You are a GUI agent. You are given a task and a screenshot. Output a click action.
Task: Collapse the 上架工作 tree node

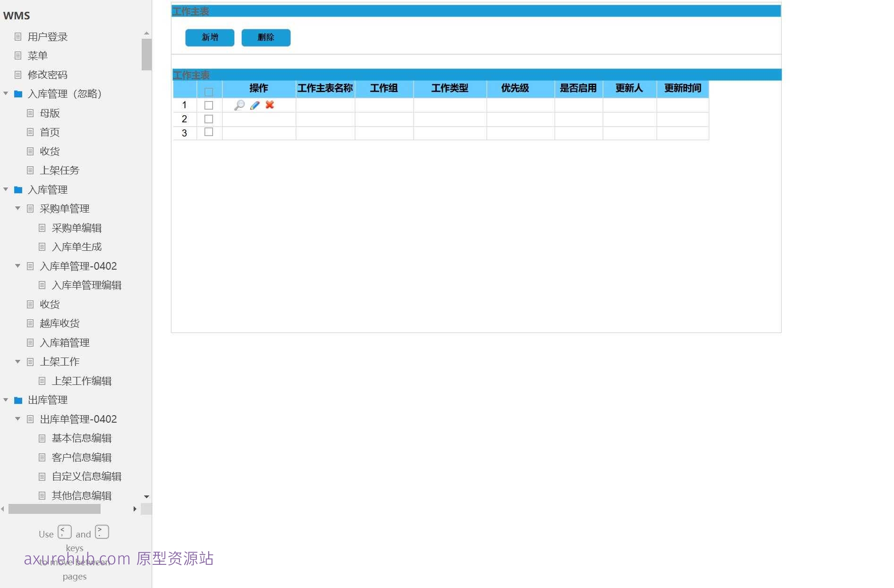pos(17,362)
